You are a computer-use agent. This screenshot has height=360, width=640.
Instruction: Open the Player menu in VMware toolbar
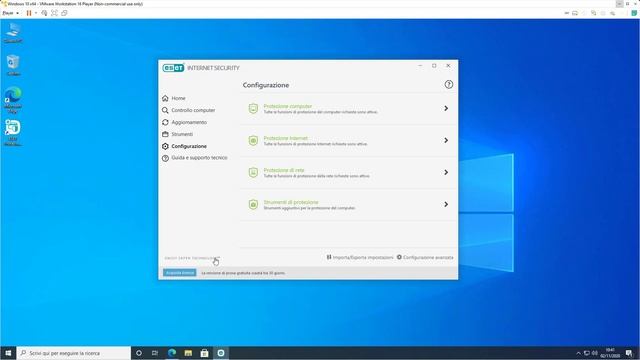pos(10,13)
